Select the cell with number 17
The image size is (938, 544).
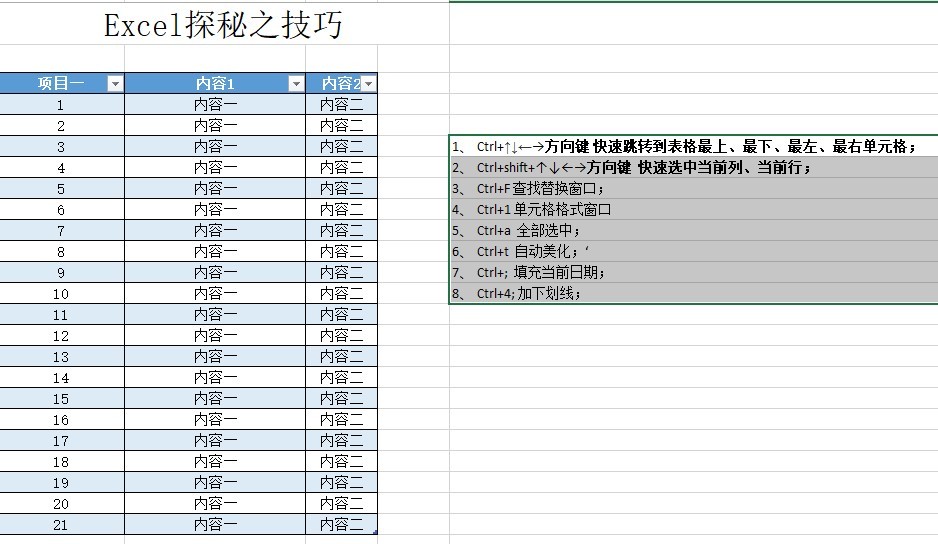click(61, 440)
